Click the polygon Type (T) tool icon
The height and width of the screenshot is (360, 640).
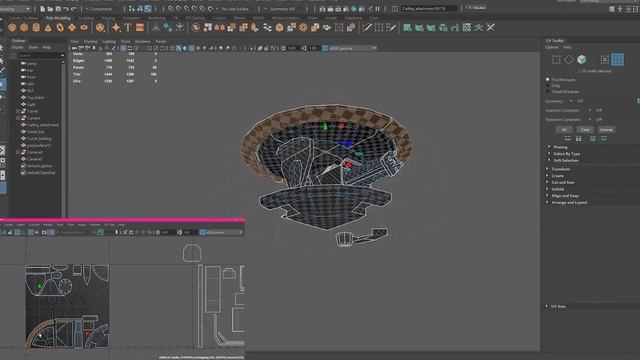128,27
